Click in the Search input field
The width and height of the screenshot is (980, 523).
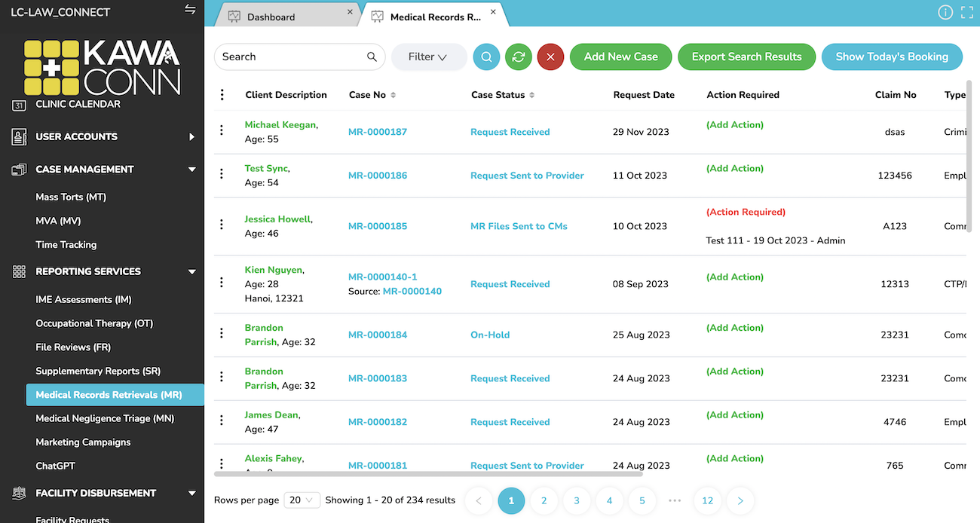pos(292,57)
